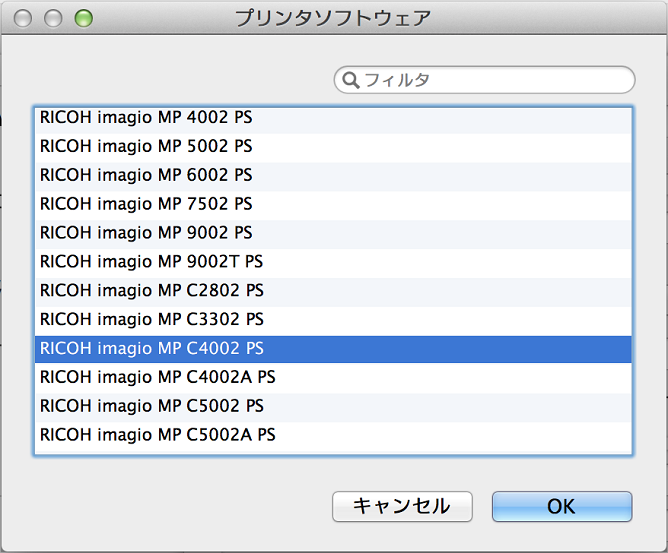Select RICOH imagio MP C5002A PS
The width and height of the screenshot is (668, 553).
157,436
